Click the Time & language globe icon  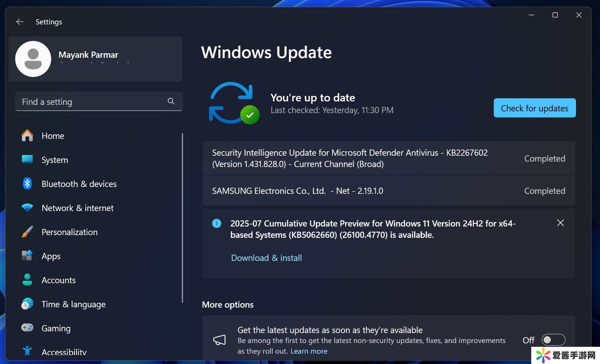pos(27,304)
